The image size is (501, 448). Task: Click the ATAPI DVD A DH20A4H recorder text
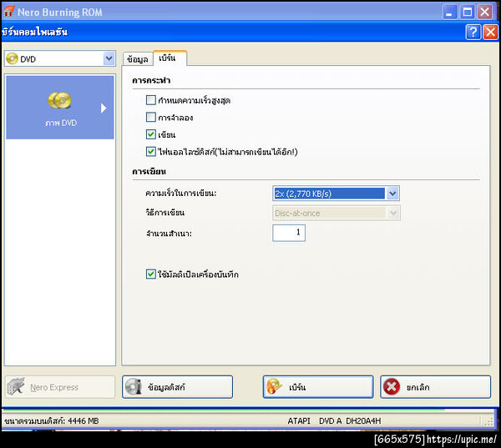click(x=334, y=420)
